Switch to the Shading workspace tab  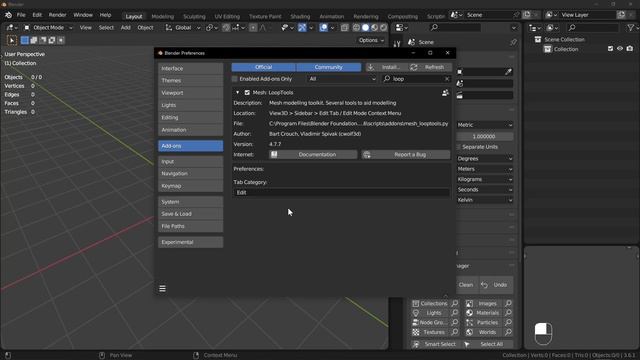(300, 17)
